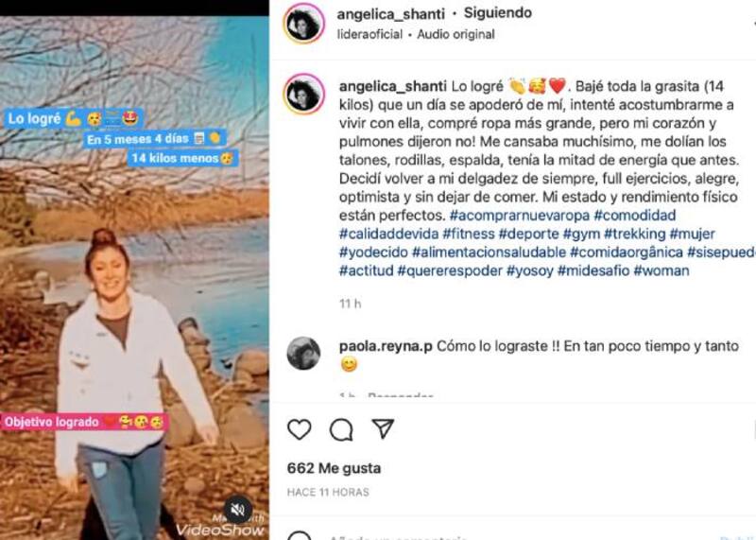The image size is (756, 540).
Task: Unmute the video with speaker icon
Action: [x=237, y=509]
